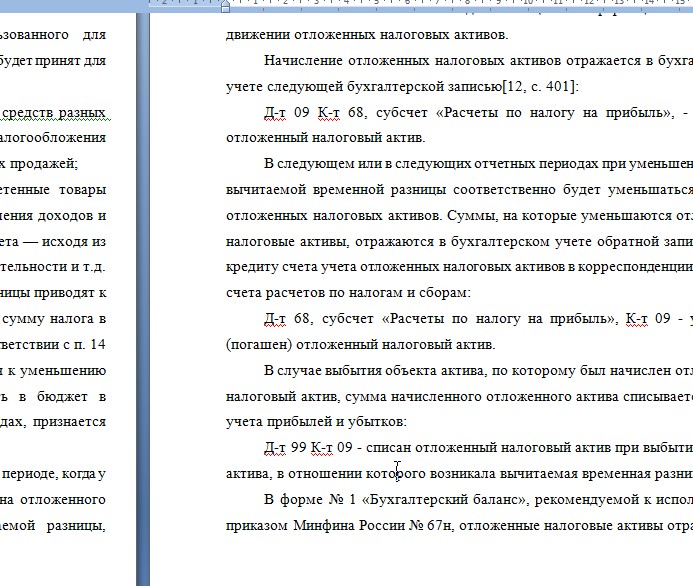
Task: Click the citation "[12, с. 401]"
Action: (x=540, y=86)
